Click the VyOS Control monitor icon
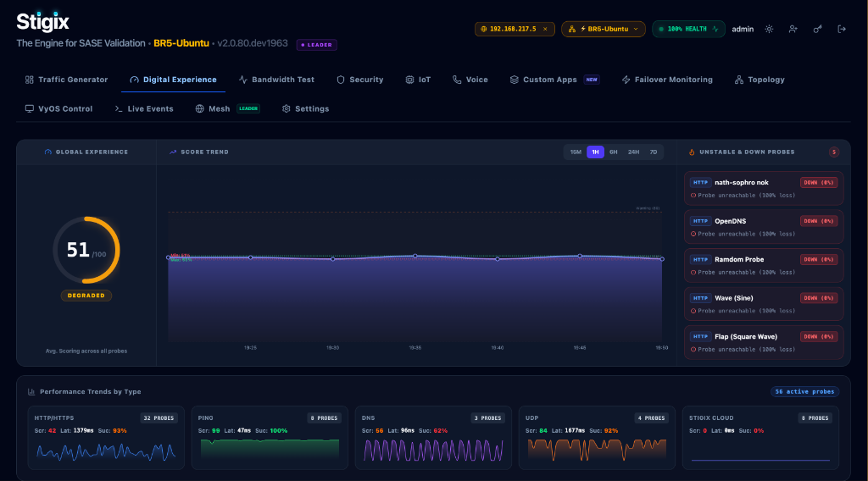The image size is (868, 481). (30, 109)
